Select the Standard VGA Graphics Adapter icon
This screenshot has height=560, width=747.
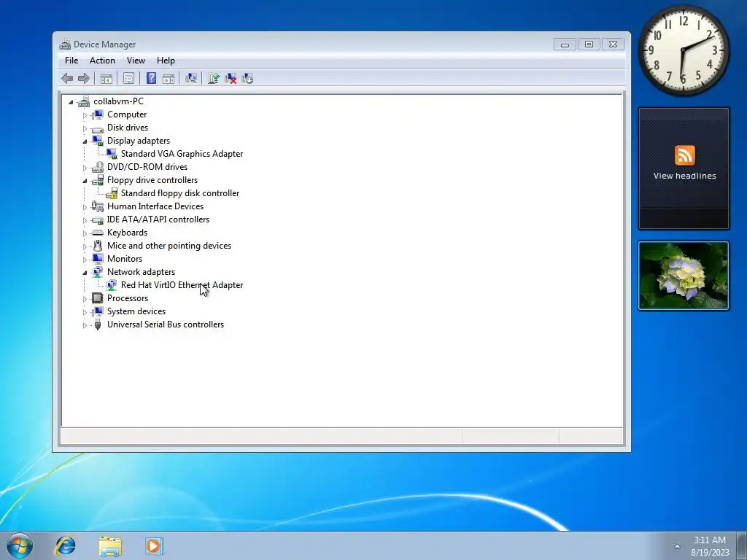[112, 154]
